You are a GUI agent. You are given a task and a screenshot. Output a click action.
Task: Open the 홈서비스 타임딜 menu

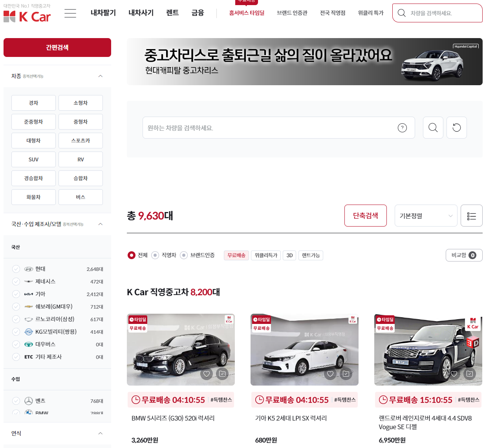pos(247,13)
